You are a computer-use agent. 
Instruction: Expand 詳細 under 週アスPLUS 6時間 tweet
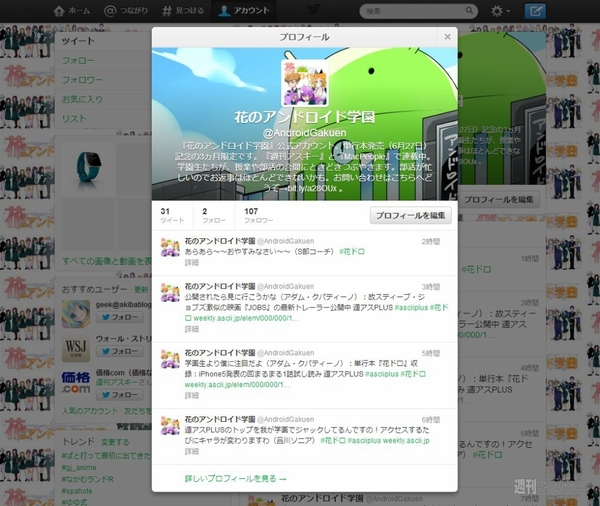tap(192, 452)
